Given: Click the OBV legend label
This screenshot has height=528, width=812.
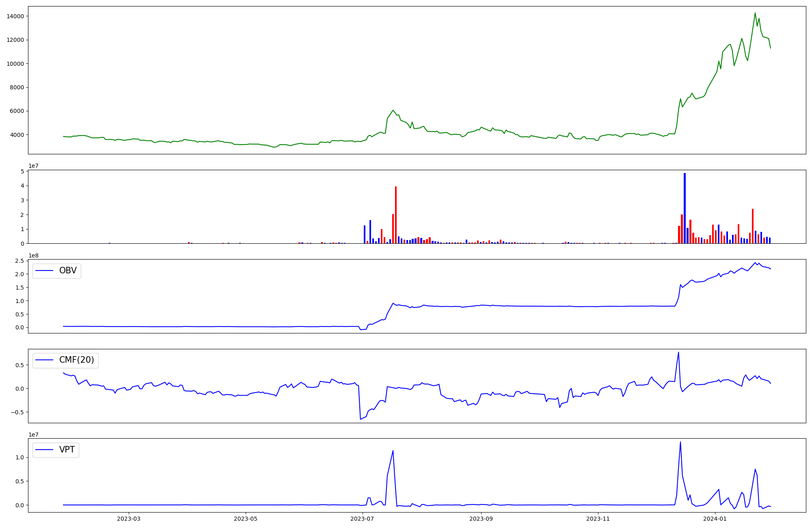Looking at the screenshot, I should coord(68,270).
